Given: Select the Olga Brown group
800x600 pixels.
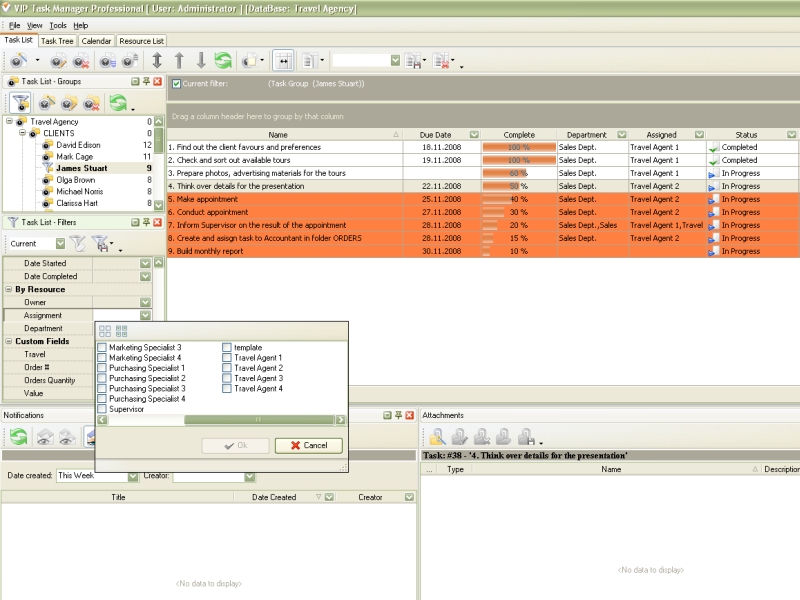Looking at the screenshot, I should [x=76, y=180].
